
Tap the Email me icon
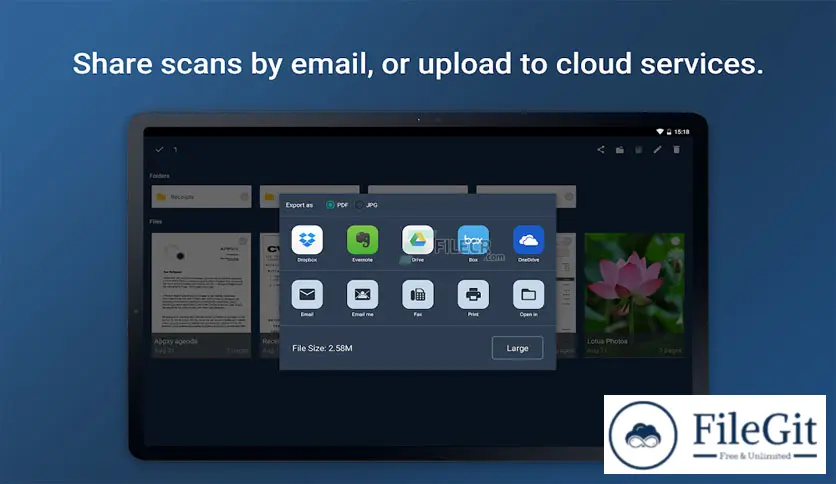(x=363, y=294)
